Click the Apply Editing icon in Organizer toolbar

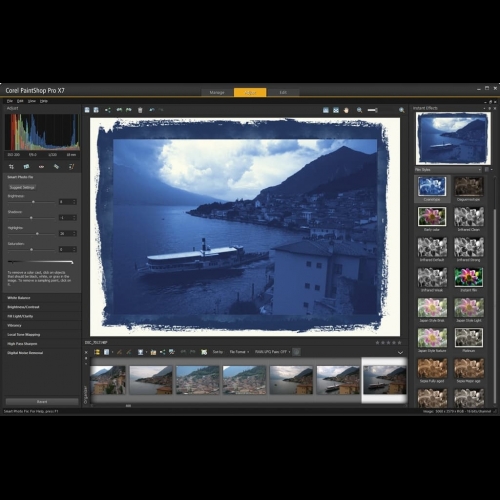coord(129,352)
